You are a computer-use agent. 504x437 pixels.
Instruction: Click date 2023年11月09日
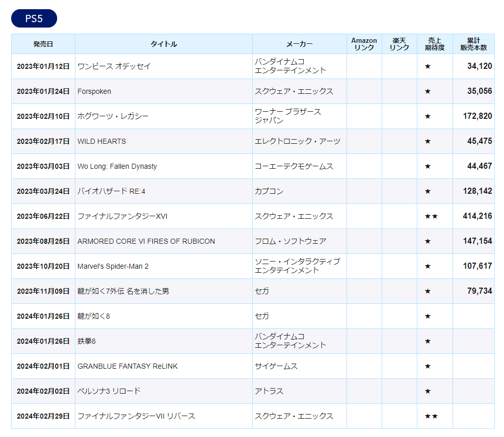(43, 291)
